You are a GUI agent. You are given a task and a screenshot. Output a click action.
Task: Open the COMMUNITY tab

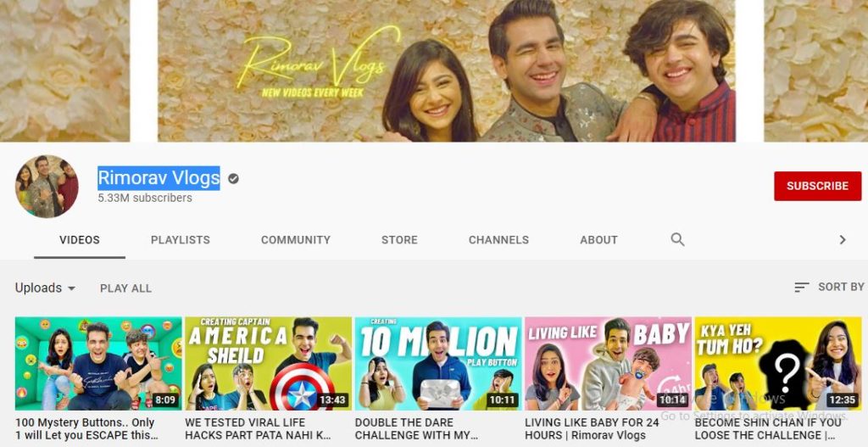tap(296, 240)
